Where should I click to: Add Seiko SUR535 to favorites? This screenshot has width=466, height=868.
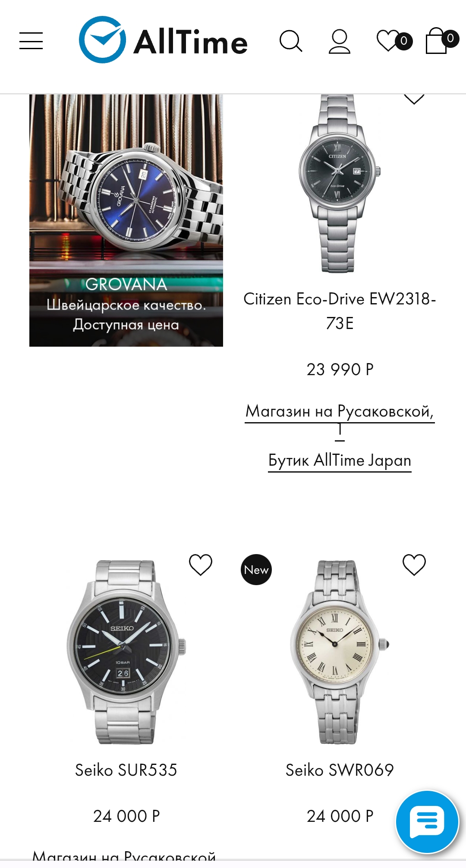(x=201, y=564)
